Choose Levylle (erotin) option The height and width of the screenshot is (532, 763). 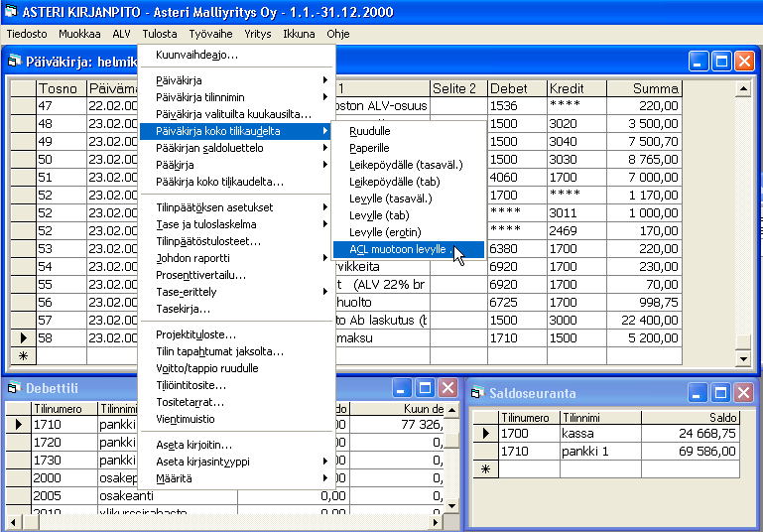[x=409, y=232]
